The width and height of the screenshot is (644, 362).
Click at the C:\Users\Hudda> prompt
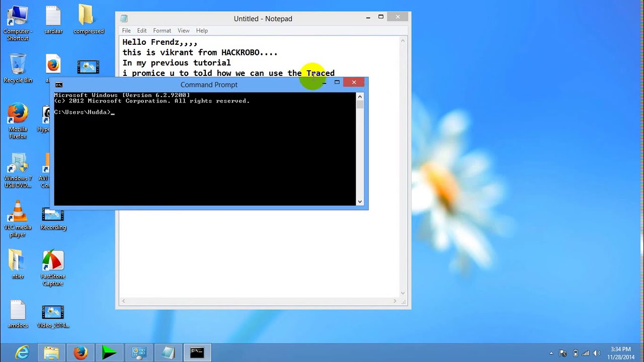[x=83, y=112]
